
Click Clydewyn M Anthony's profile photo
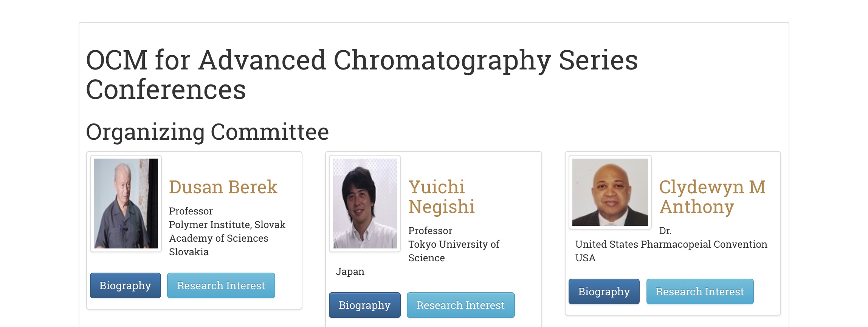click(610, 192)
